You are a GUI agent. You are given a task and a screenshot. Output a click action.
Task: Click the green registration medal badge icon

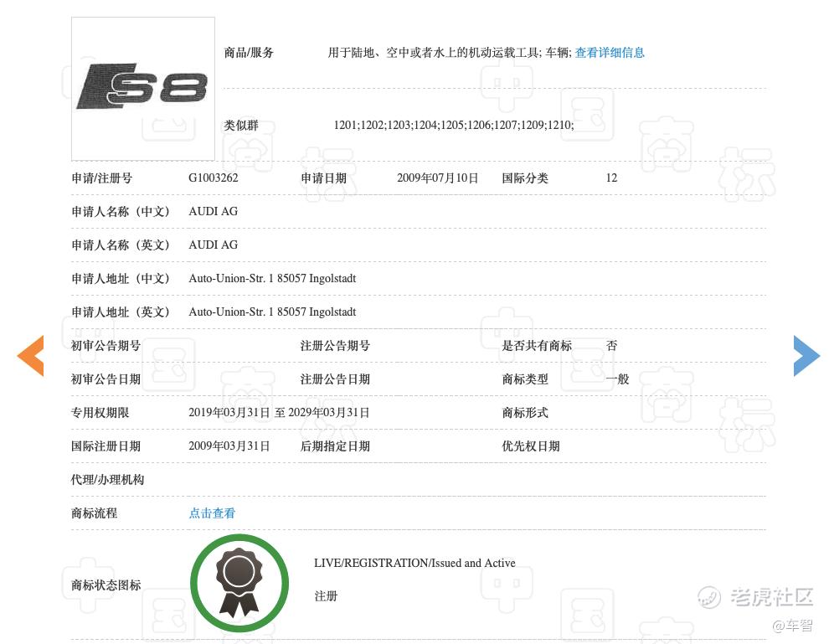(239, 583)
